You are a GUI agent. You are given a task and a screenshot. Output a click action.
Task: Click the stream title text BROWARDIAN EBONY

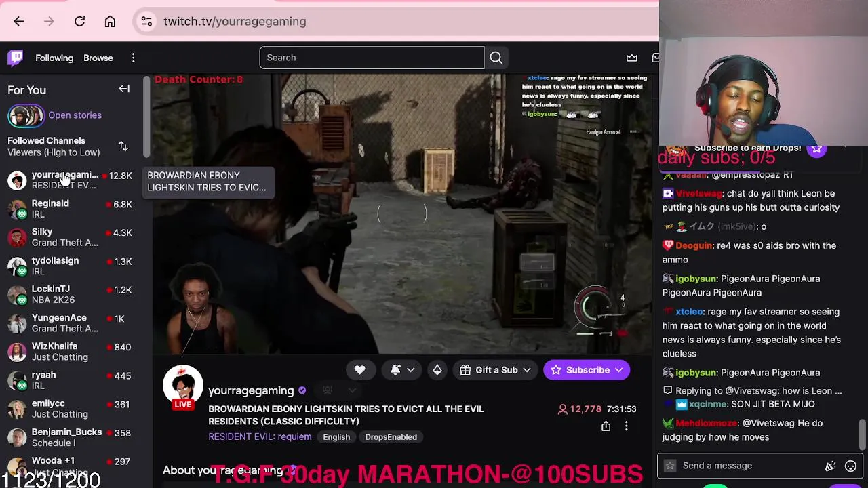[346, 415]
